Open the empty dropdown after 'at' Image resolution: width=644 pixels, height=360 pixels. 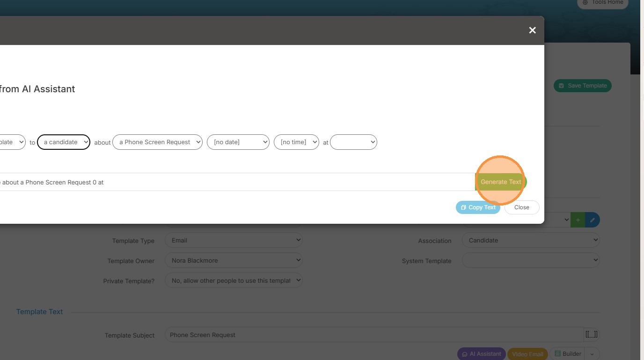click(x=353, y=142)
